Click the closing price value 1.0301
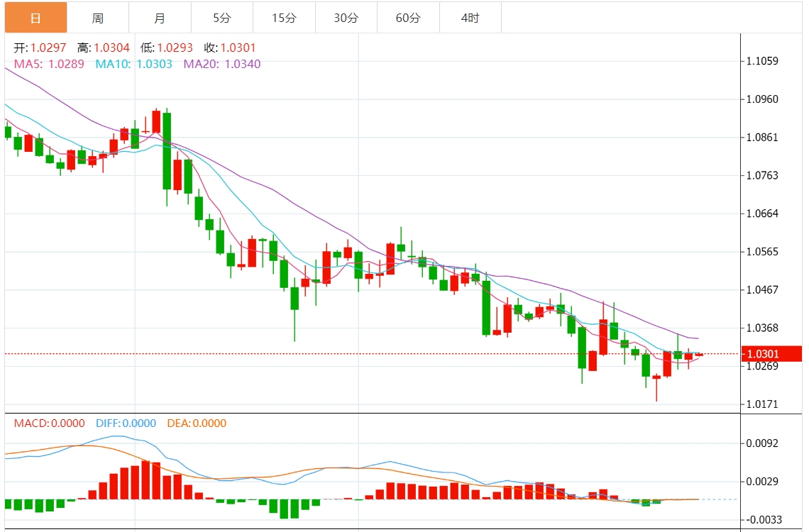 (238, 48)
